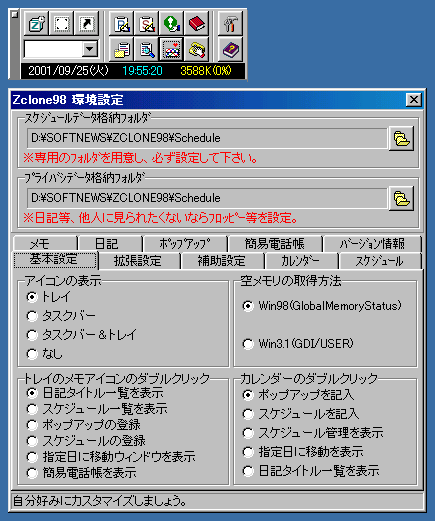The image size is (435, 521).
Task: Click the memory readout 3588K(0%)
Action: coord(206,71)
